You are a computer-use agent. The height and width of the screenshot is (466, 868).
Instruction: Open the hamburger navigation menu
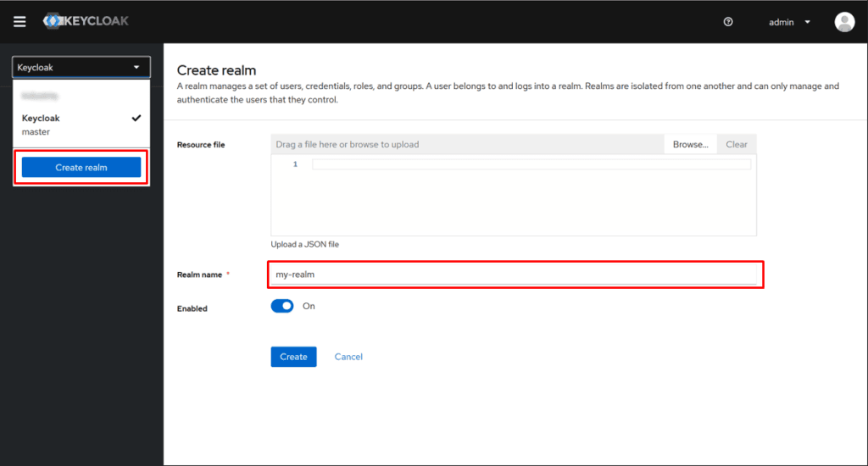point(19,22)
